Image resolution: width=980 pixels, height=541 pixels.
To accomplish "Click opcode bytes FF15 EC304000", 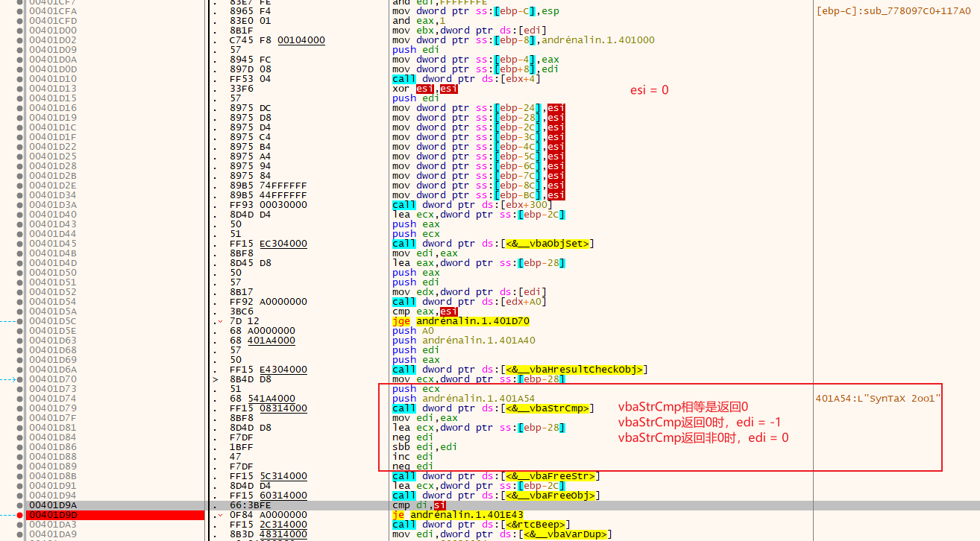I will coord(268,244).
